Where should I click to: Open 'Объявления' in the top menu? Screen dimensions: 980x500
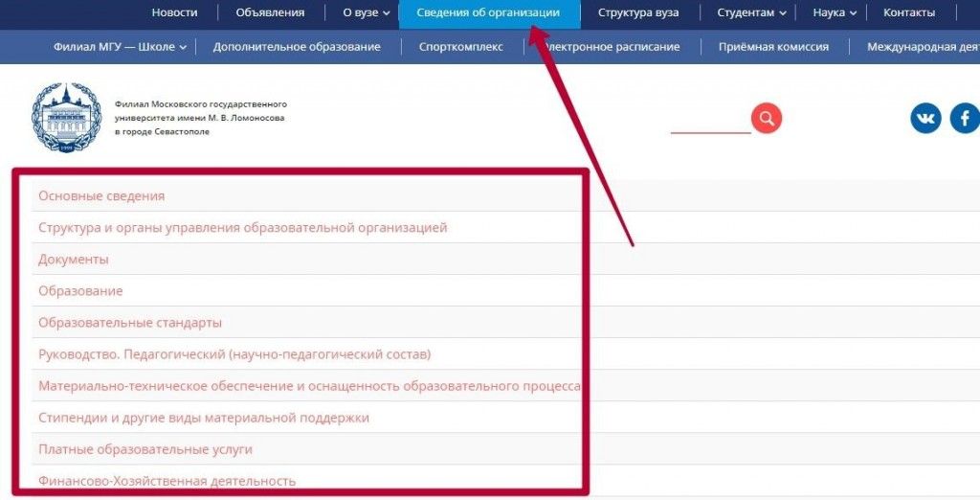click(270, 13)
